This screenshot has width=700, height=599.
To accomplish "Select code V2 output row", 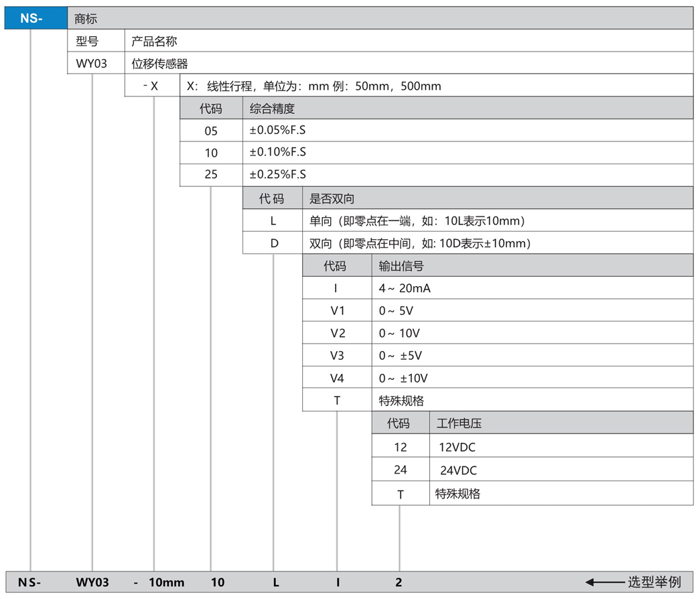I will (337, 333).
